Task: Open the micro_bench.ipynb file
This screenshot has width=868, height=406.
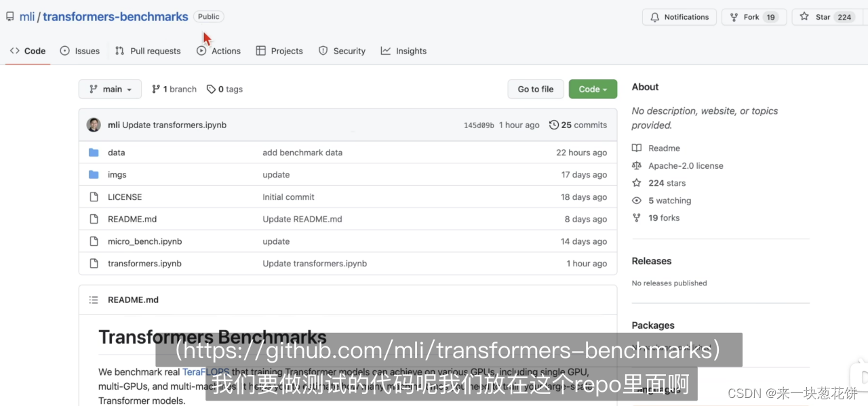Action: [x=144, y=241]
